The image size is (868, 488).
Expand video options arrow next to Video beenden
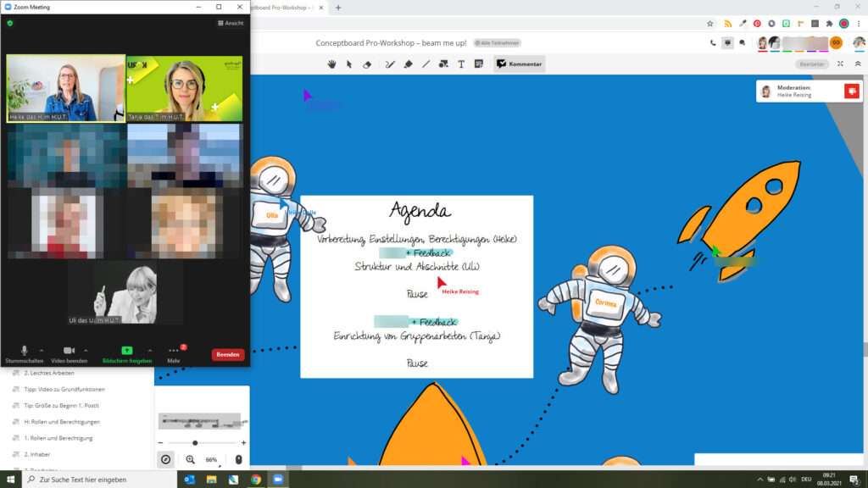[86, 350]
